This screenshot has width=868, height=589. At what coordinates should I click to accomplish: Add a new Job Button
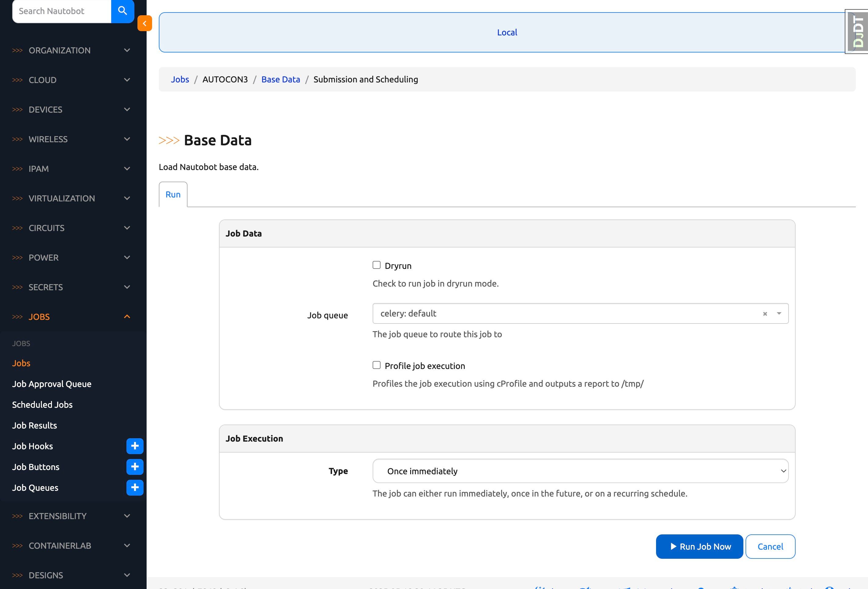135,467
